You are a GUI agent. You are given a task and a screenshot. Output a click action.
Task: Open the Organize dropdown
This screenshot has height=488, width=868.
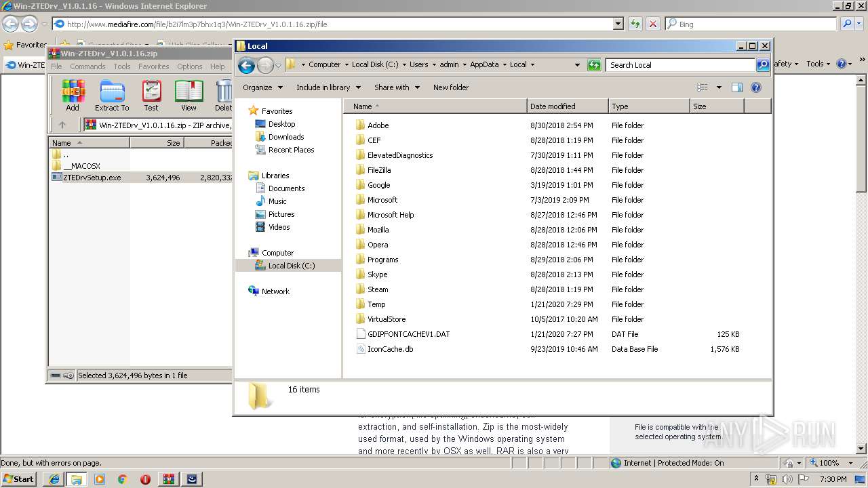[262, 87]
